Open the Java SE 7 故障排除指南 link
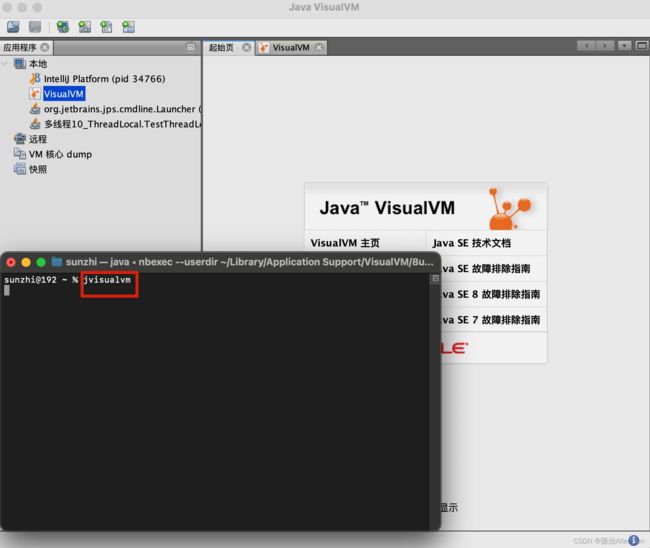650x548 pixels. coord(491,320)
